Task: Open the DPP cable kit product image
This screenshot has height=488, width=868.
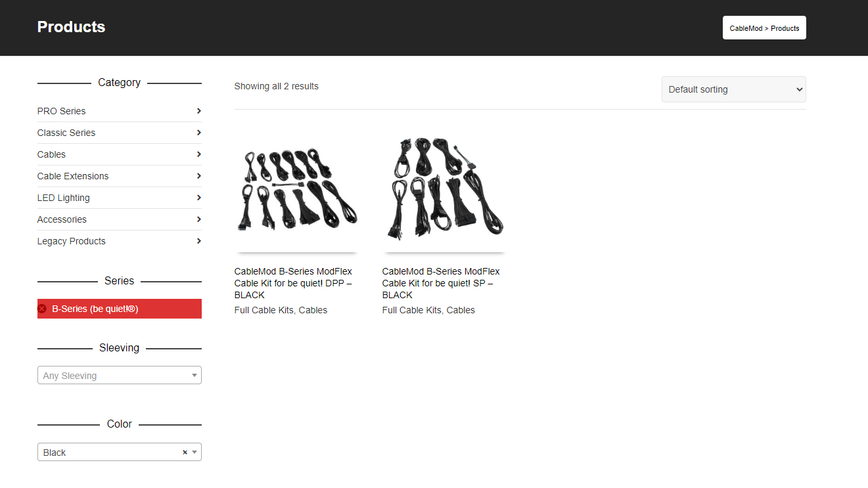Action: 296,190
